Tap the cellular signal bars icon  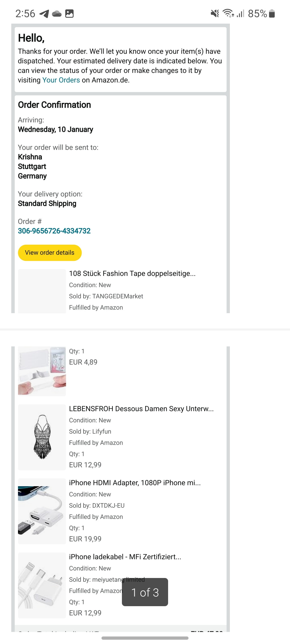[241, 13]
